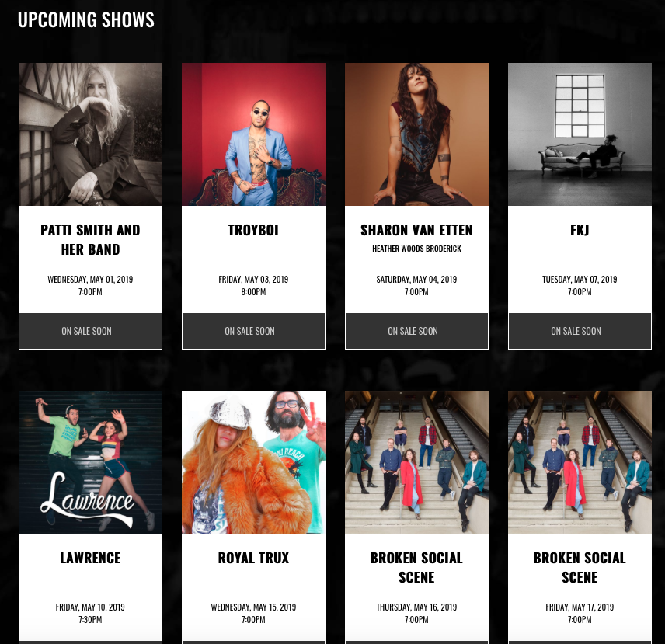Click the Royal Trux band photo
Viewport: 665px width, 644px height.
point(253,462)
